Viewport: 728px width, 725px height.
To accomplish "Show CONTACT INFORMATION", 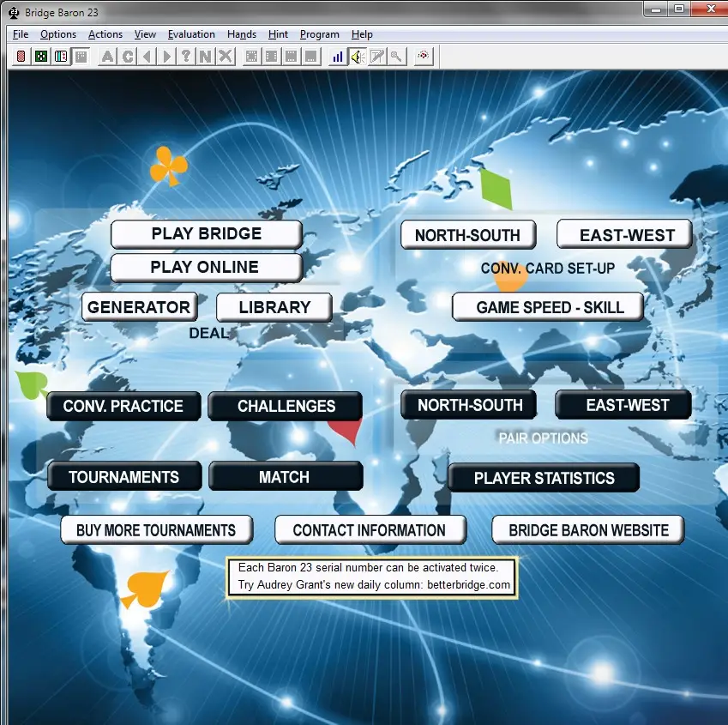I will point(370,530).
